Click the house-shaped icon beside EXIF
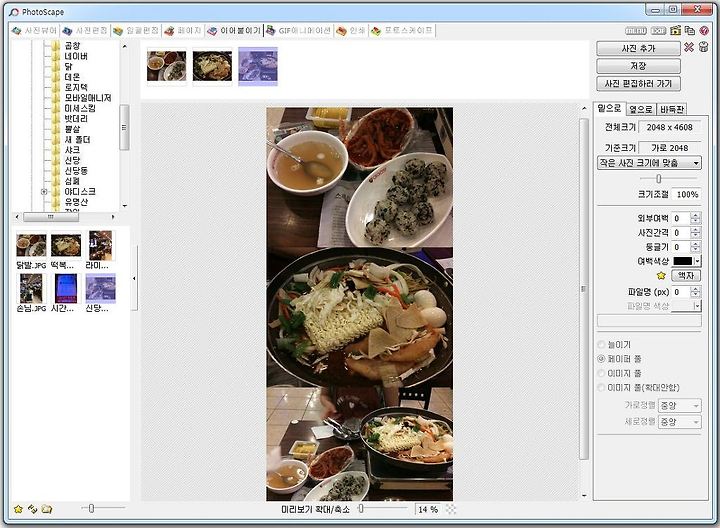Image resolution: width=720 pixels, height=528 pixels. [x=675, y=30]
